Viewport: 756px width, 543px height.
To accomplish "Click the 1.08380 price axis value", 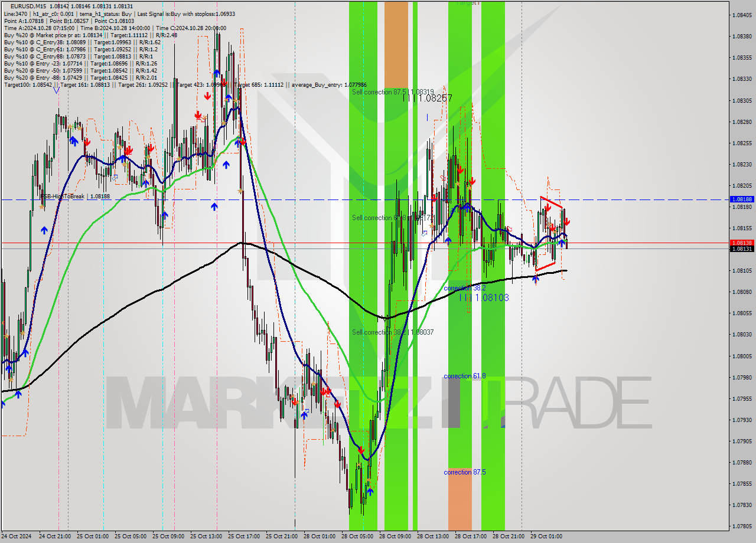I will pos(742,36).
